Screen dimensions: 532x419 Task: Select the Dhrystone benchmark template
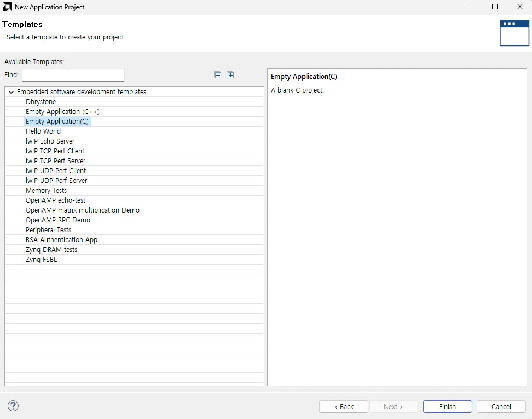pos(41,101)
